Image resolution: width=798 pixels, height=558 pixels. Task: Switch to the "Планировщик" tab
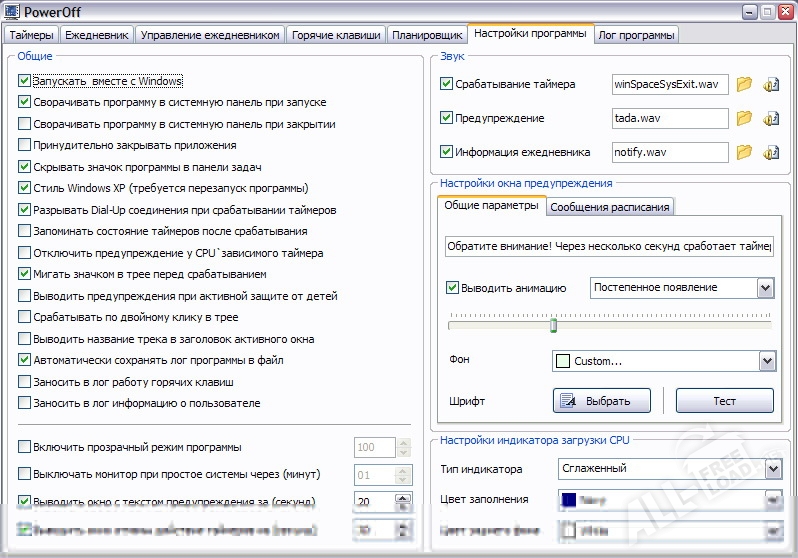[427, 35]
